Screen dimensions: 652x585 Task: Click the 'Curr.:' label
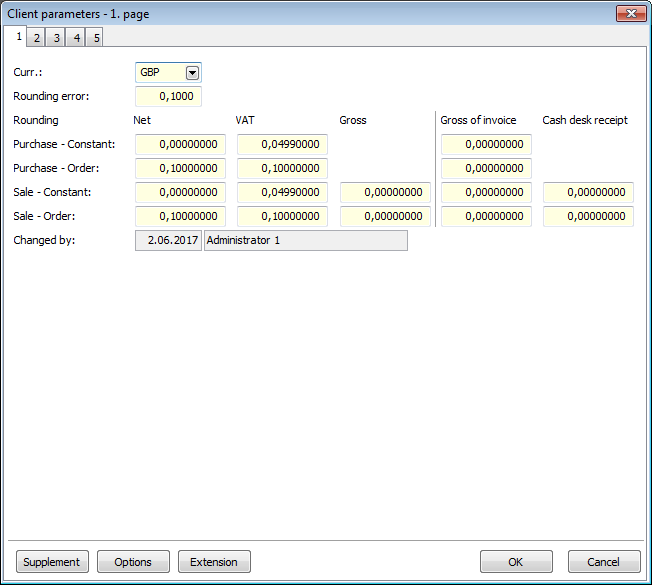pos(27,72)
